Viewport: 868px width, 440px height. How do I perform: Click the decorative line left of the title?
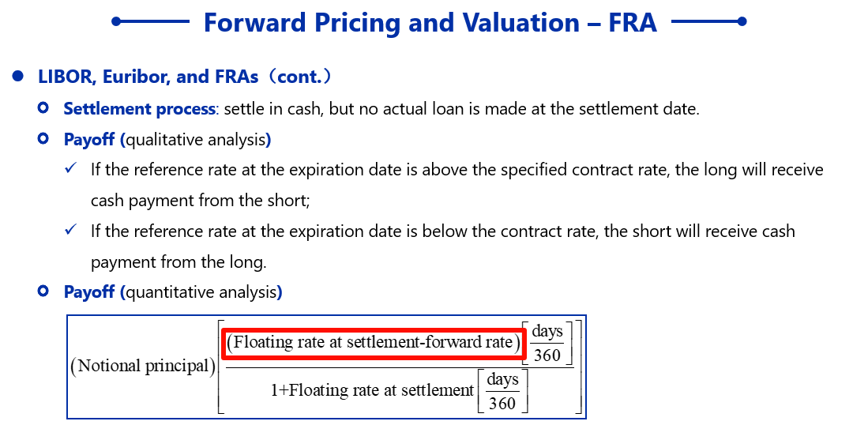click(151, 21)
